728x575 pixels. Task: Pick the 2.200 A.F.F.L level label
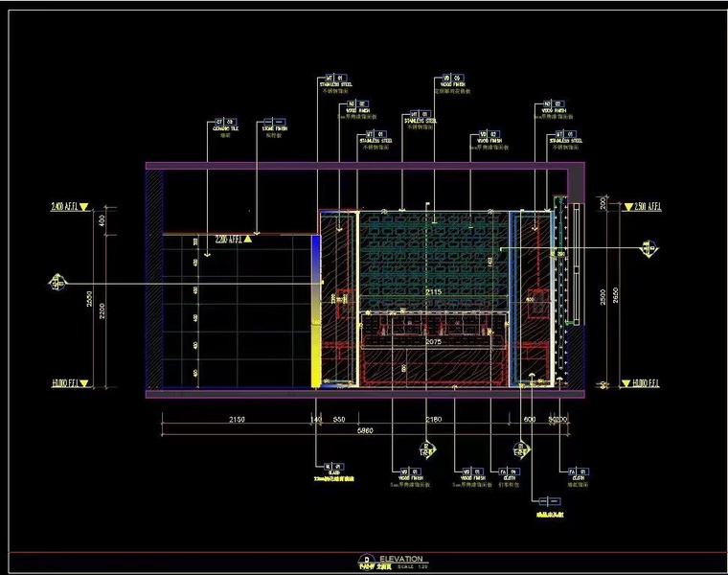[234, 240]
